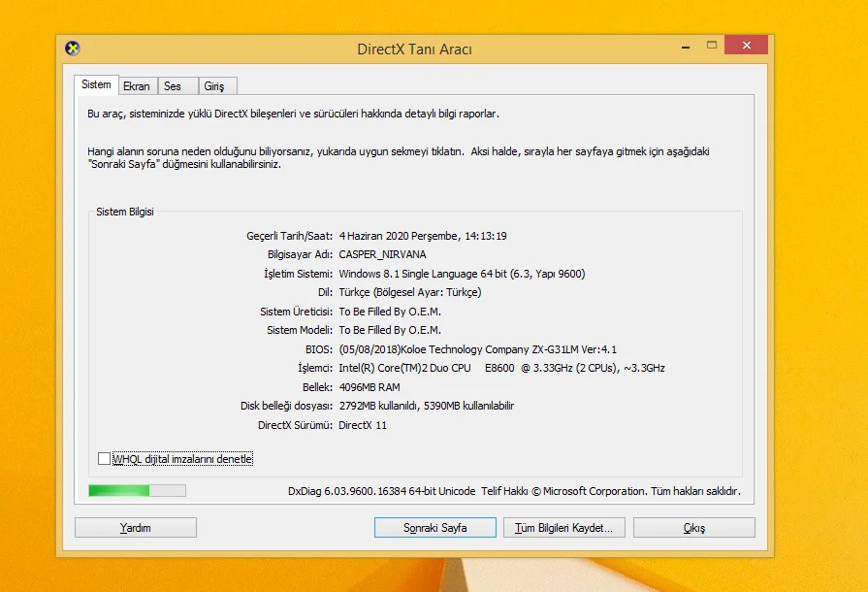Switch to the Ekran tab
Viewport: 868px width, 592px height.
tap(138, 85)
